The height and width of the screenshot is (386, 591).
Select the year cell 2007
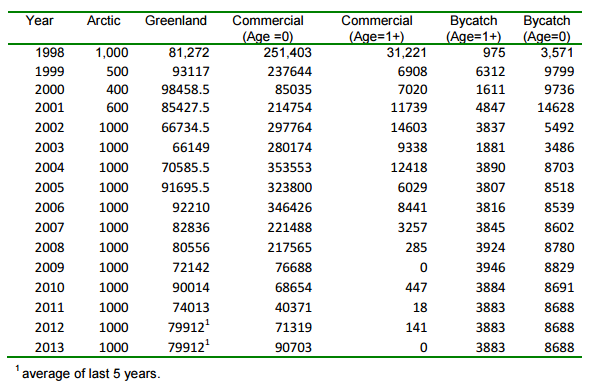(50, 228)
